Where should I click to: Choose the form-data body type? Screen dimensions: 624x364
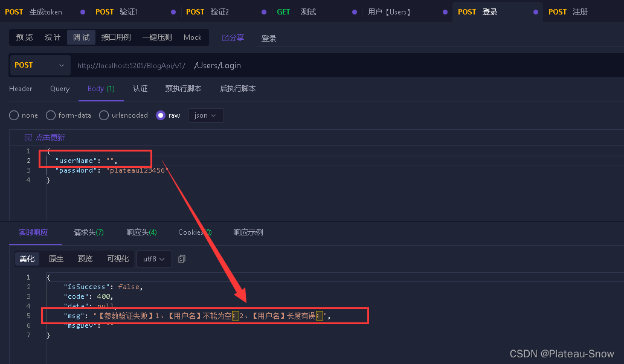[x=68, y=115]
